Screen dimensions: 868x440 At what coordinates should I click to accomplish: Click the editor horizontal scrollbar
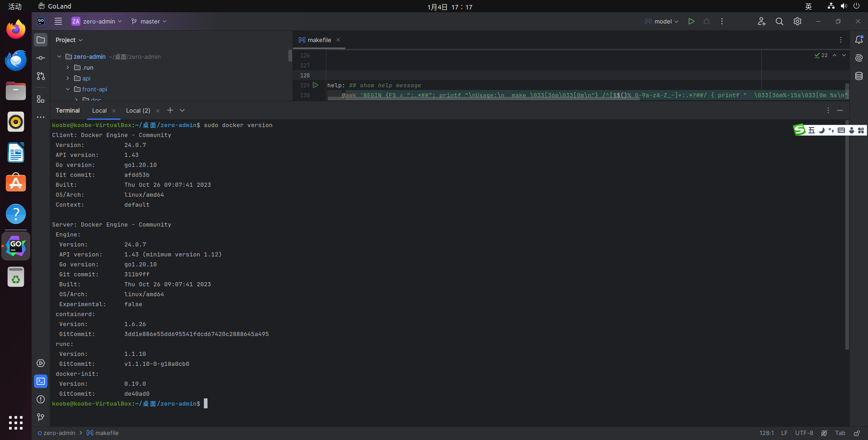[483, 99]
